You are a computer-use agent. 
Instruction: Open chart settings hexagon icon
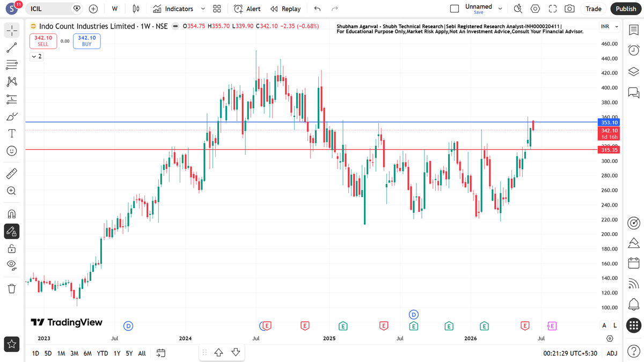(x=535, y=9)
